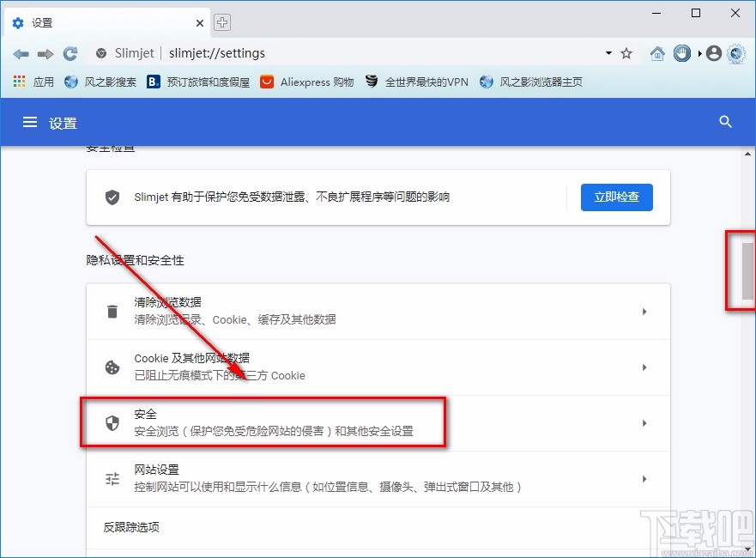Click the hand-shaped toolbar icon
Image resolution: width=756 pixels, height=558 pixels.
coord(681,53)
